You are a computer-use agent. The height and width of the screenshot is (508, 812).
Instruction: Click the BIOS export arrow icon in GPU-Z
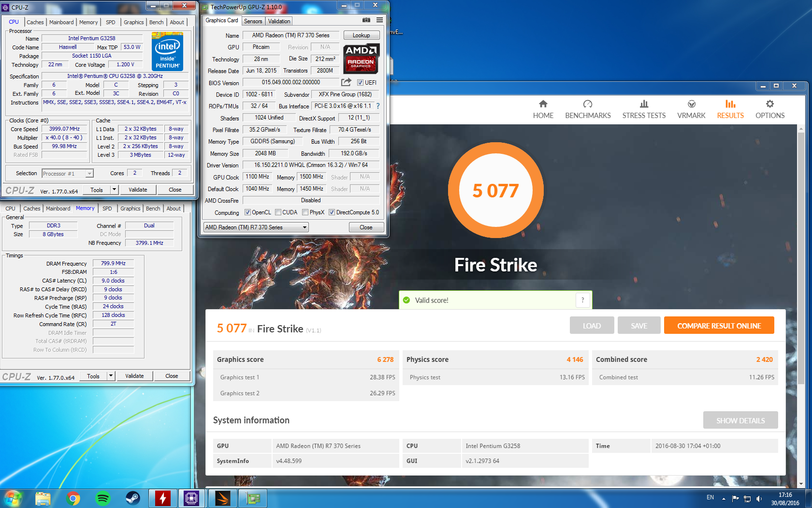(346, 82)
